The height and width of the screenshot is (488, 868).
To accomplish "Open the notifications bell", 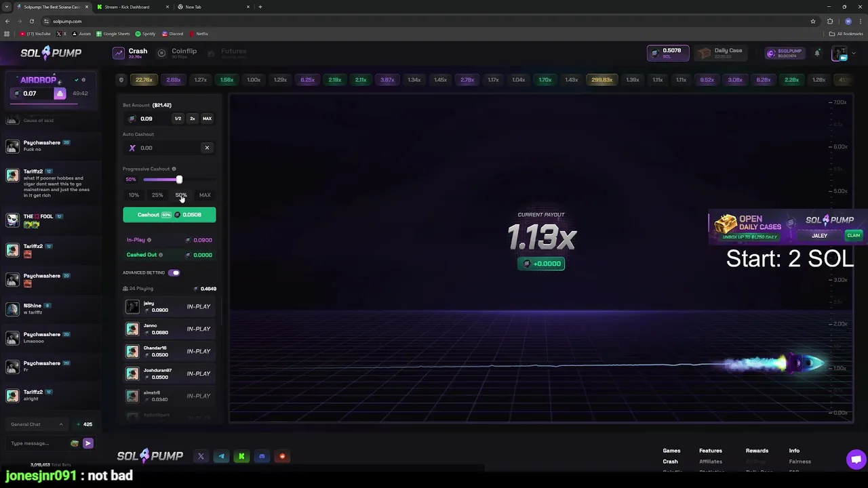I will click(x=817, y=53).
